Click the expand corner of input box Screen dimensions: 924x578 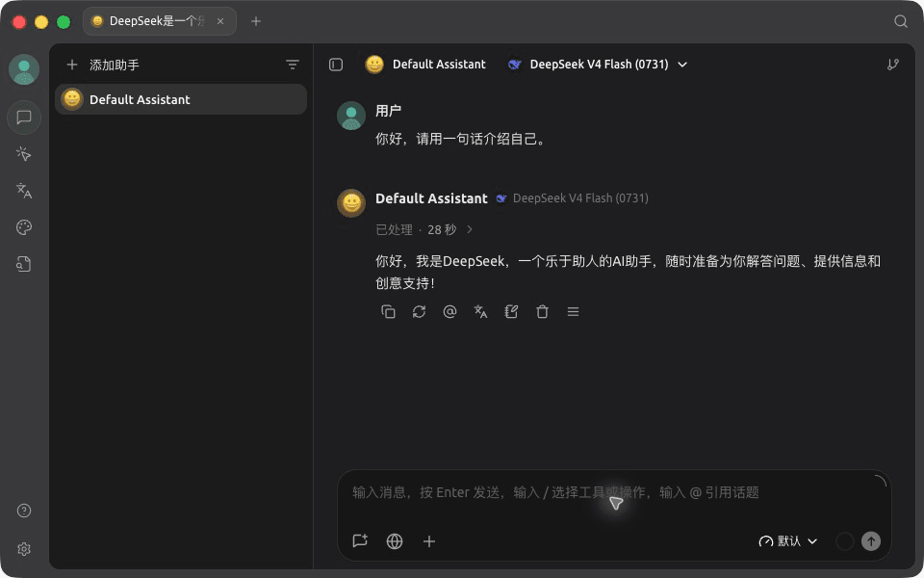tap(881, 481)
